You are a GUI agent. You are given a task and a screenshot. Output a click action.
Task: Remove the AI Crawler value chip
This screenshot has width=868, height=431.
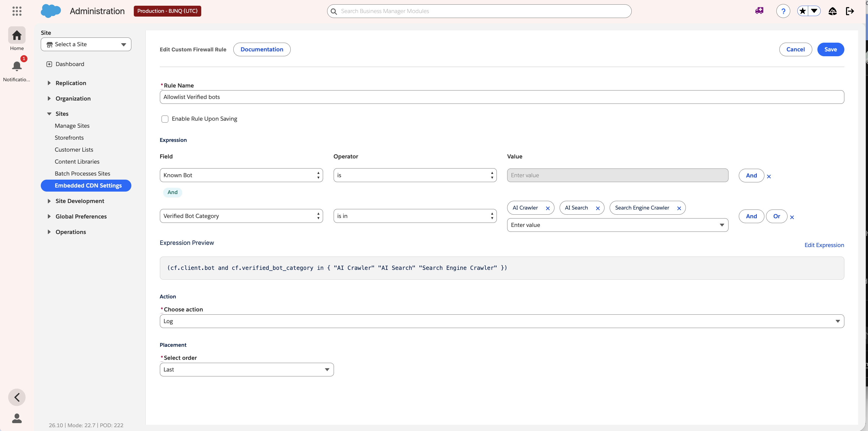pyautogui.click(x=548, y=208)
